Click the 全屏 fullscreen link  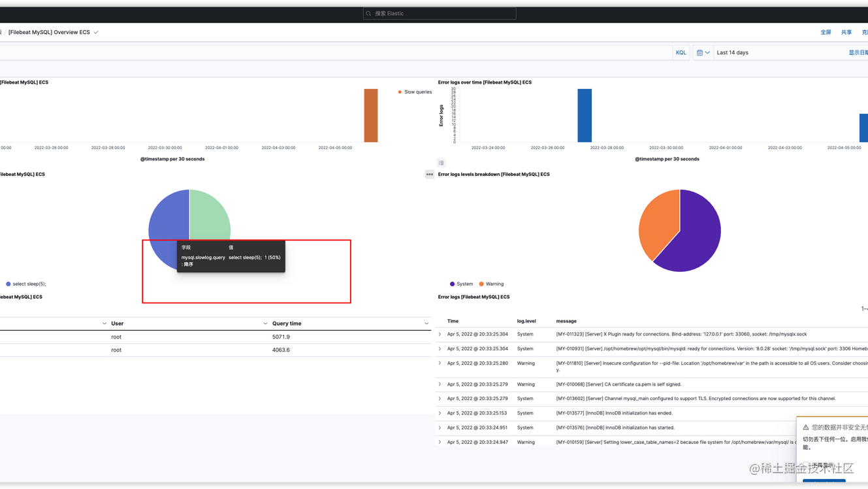[826, 32]
